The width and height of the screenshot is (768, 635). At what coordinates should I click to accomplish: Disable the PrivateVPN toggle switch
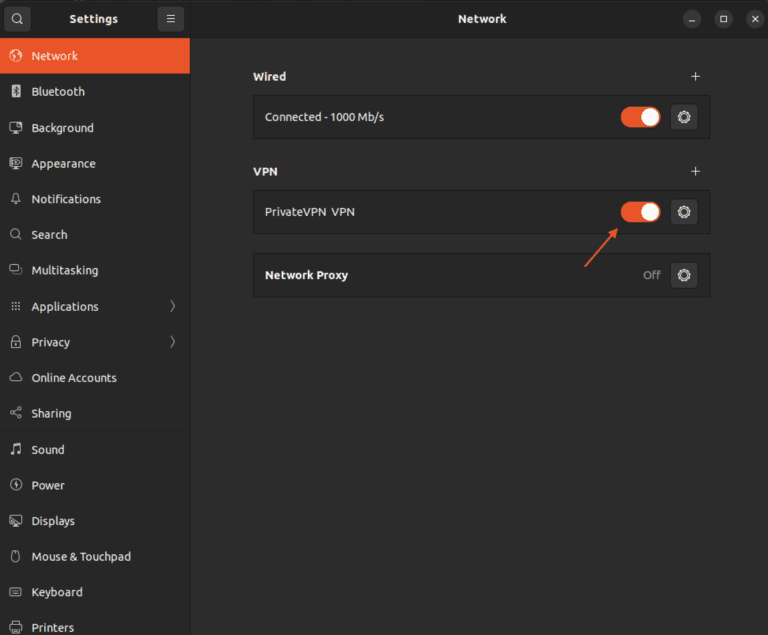(x=640, y=212)
